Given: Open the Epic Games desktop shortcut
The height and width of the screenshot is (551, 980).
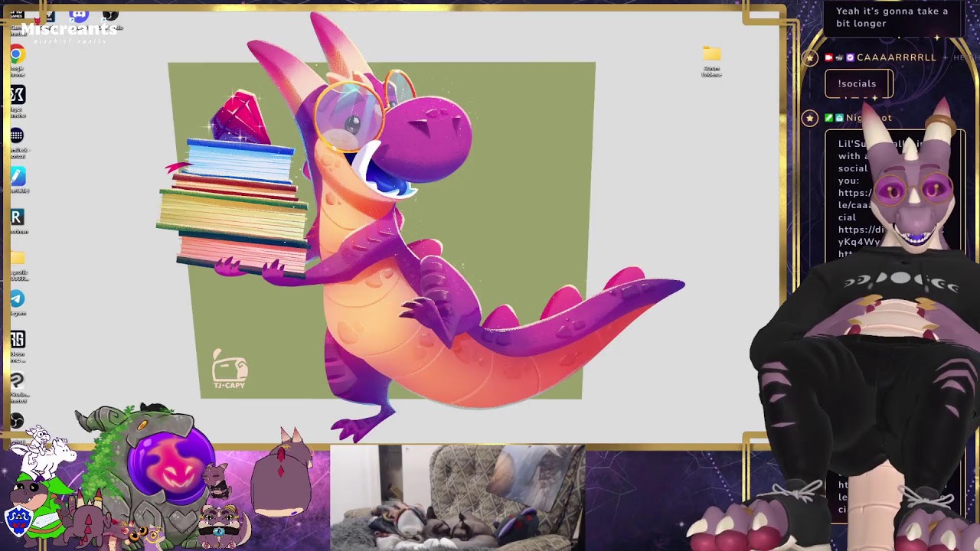Looking at the screenshot, I should 17,15.
